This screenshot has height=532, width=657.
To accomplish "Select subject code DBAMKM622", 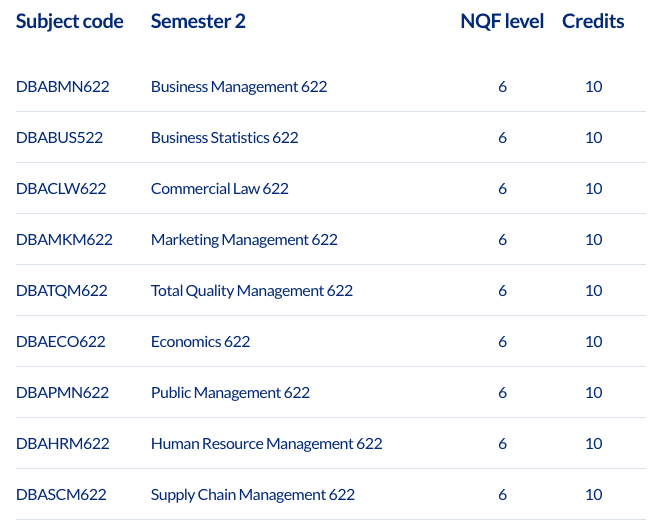I will (64, 239).
